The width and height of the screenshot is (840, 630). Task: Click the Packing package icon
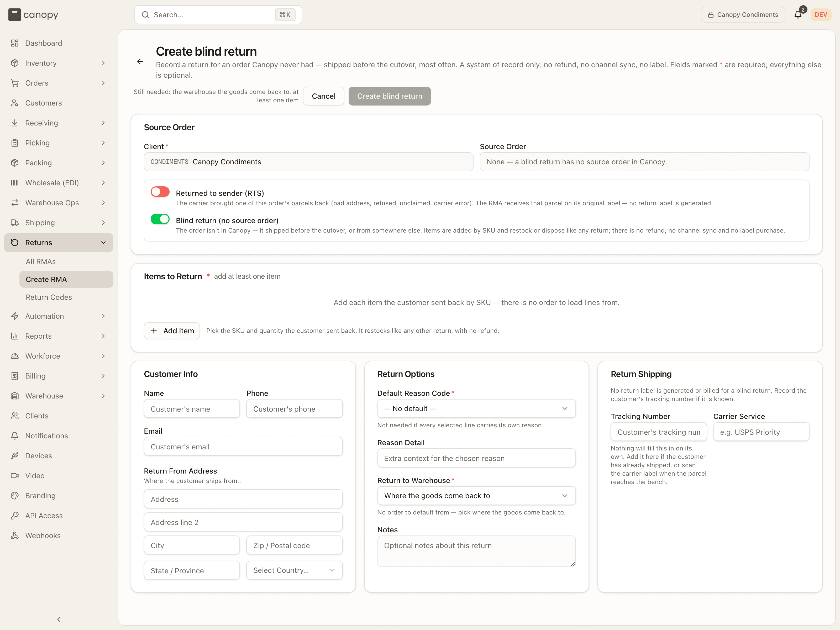[x=15, y=162]
